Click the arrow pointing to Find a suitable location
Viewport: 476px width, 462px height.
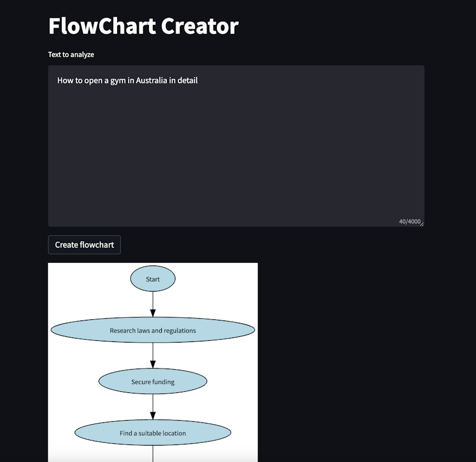tap(152, 407)
